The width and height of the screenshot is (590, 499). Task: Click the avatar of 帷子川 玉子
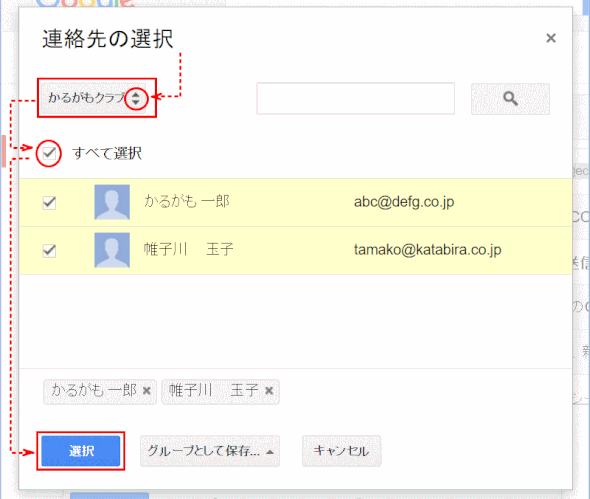(x=112, y=250)
